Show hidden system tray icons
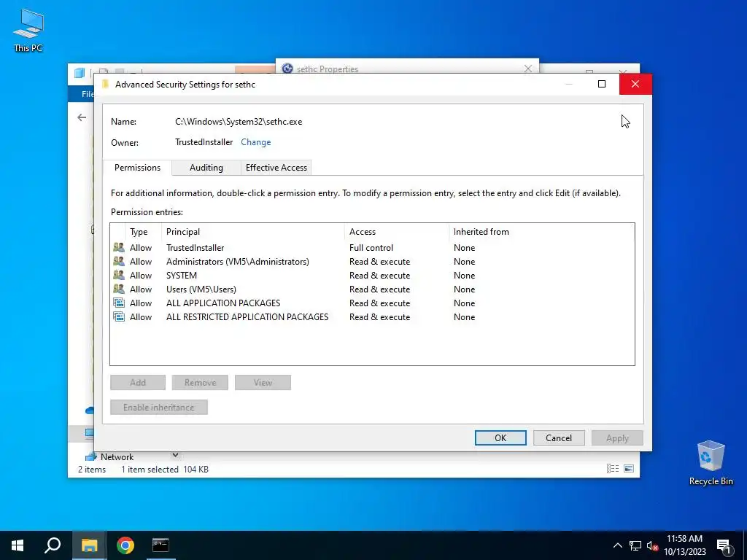Image resolution: width=747 pixels, height=560 pixels. tap(617, 545)
